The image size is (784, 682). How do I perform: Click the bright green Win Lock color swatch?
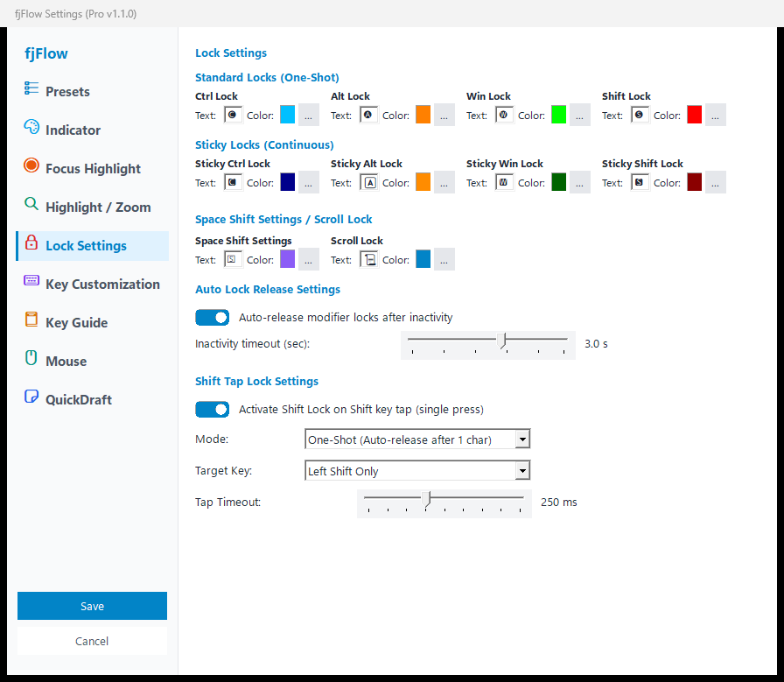(558, 115)
